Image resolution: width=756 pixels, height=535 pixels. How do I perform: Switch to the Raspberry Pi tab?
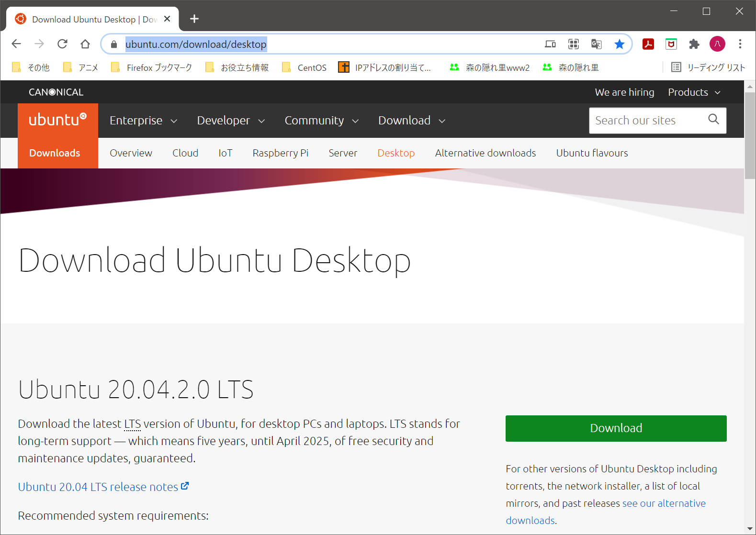point(281,153)
